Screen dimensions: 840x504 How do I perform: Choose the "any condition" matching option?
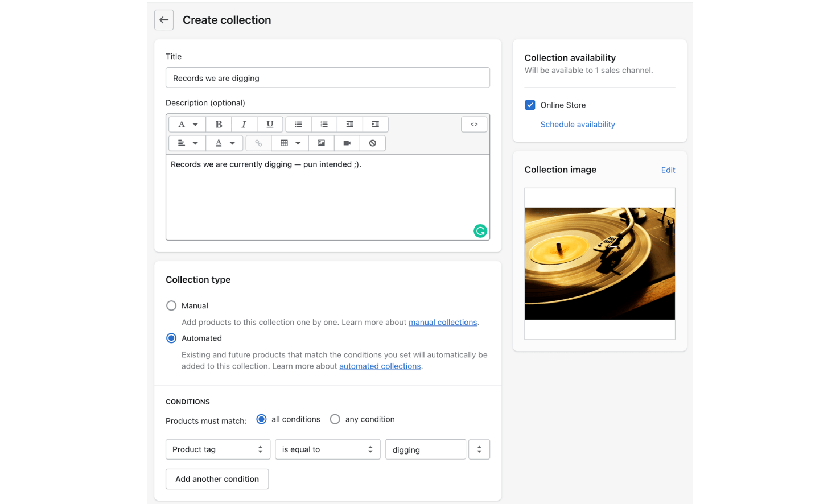[x=335, y=419]
